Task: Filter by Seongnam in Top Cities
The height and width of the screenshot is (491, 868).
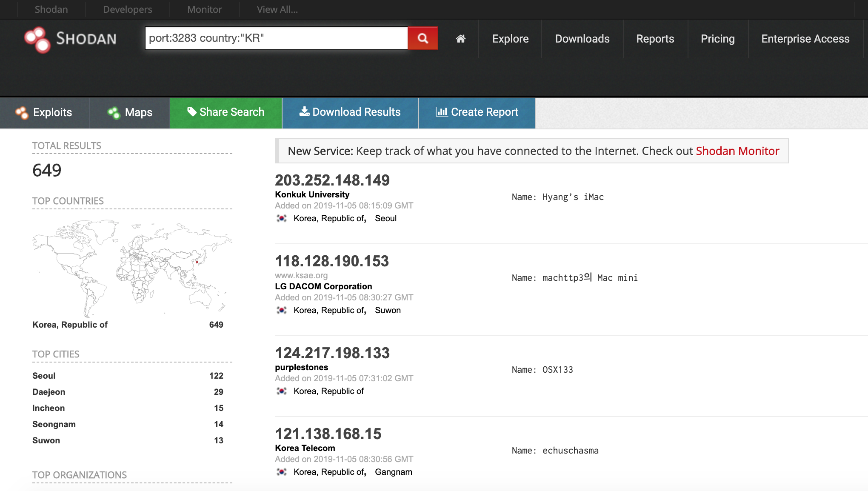Action: (x=54, y=424)
